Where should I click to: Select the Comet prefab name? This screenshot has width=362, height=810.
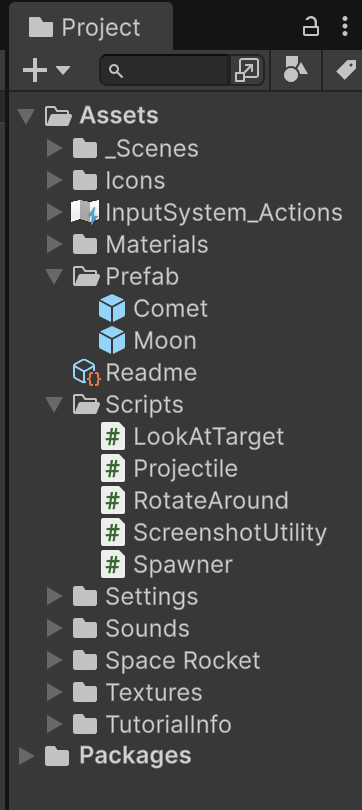[x=170, y=309]
